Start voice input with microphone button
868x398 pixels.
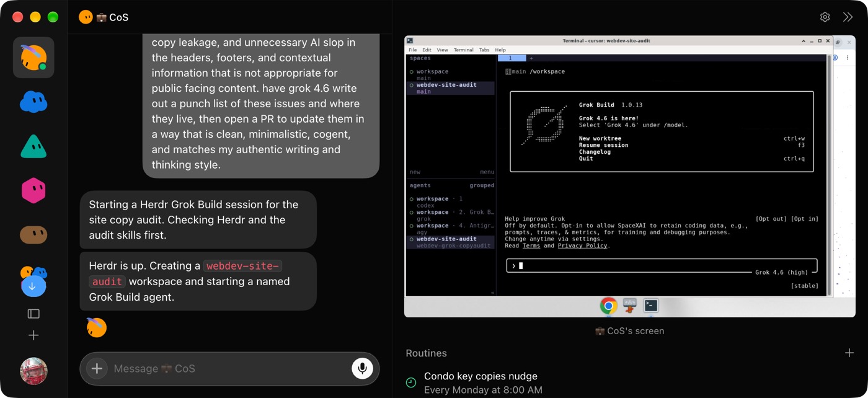[x=363, y=368]
